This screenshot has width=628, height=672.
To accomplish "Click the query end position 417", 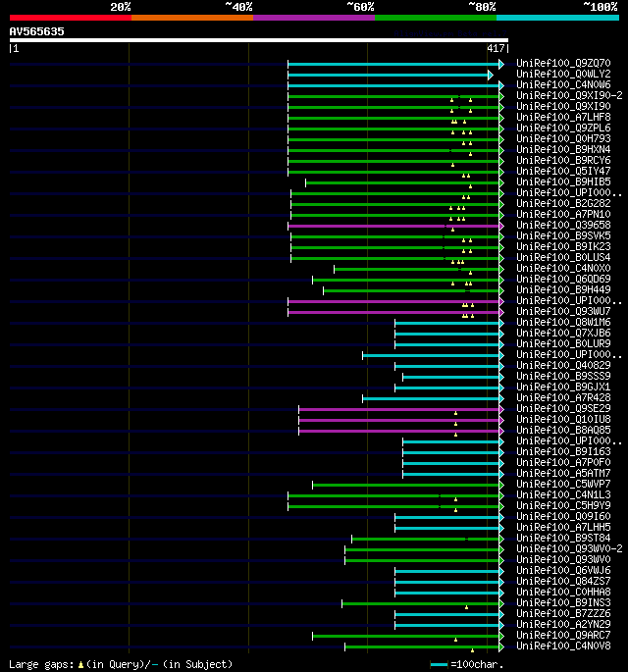I will tap(496, 48).
